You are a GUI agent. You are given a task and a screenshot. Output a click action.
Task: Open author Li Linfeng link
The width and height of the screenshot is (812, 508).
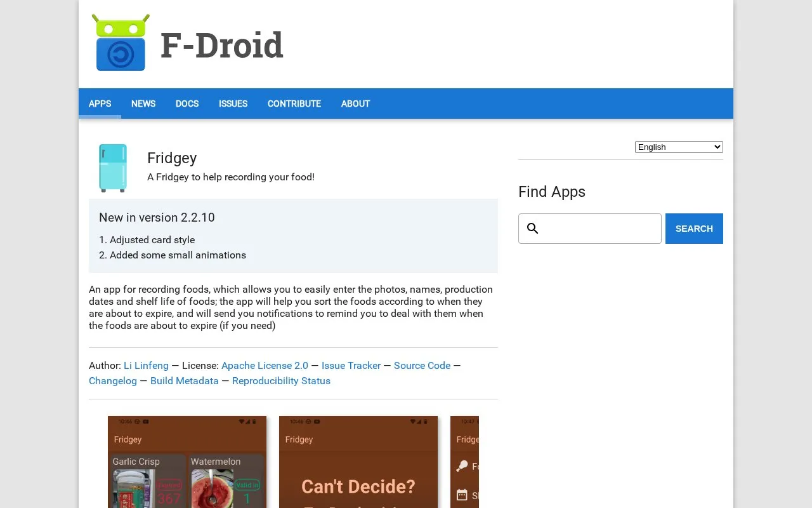point(146,366)
